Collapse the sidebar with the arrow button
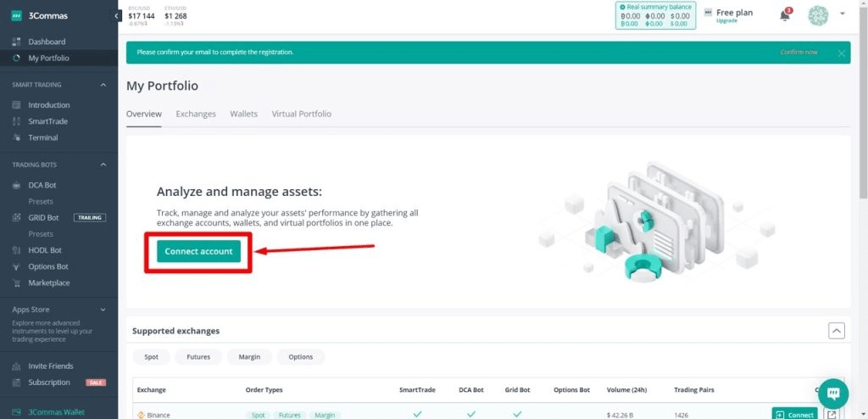868x419 pixels. [x=117, y=16]
